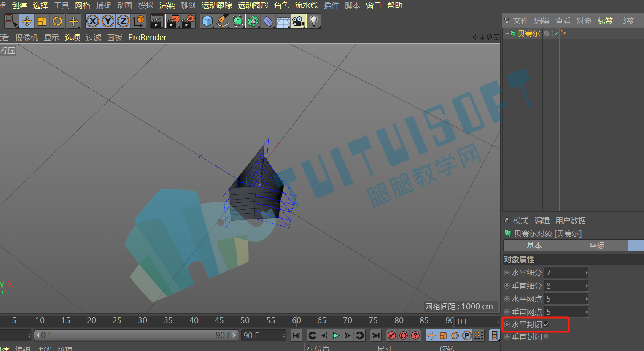
Task: Go to the end of the animation
Action: pyautogui.click(x=375, y=335)
